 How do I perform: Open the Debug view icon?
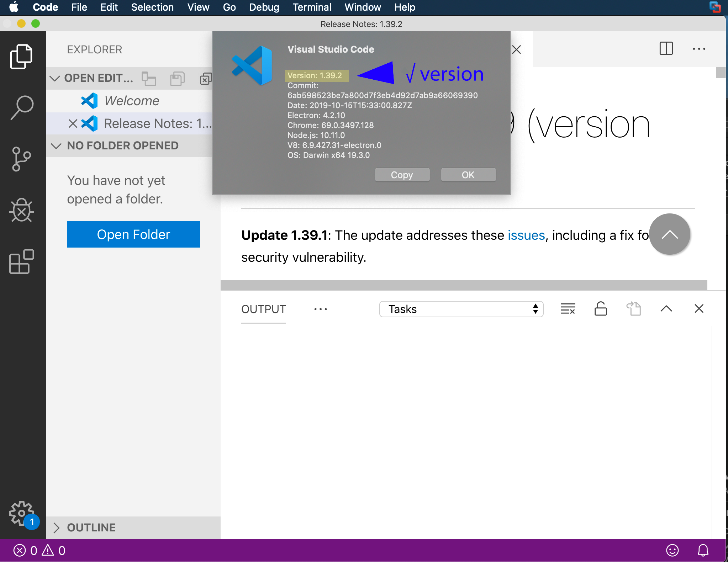click(x=21, y=210)
